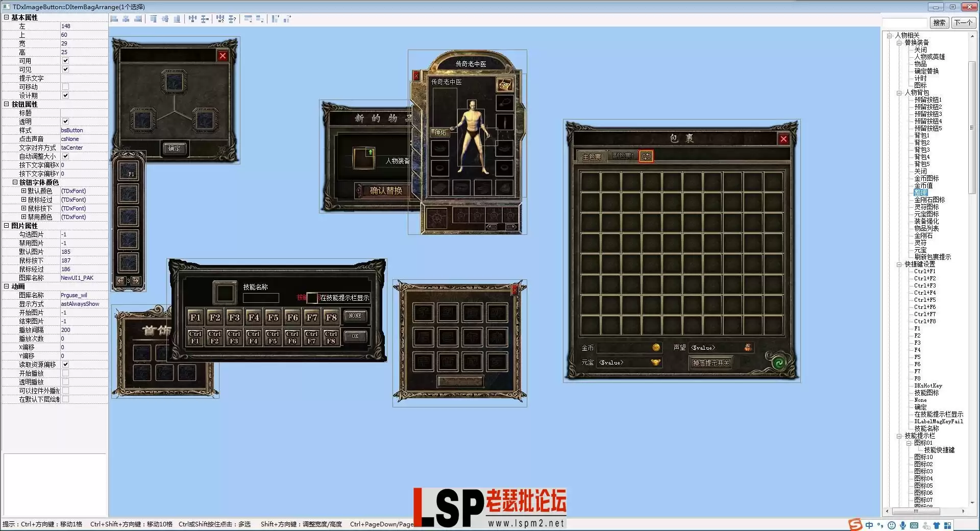The height and width of the screenshot is (531, 980).
Task: Select Ctrl+F1 in the shortcut tree
Action: tap(925, 272)
